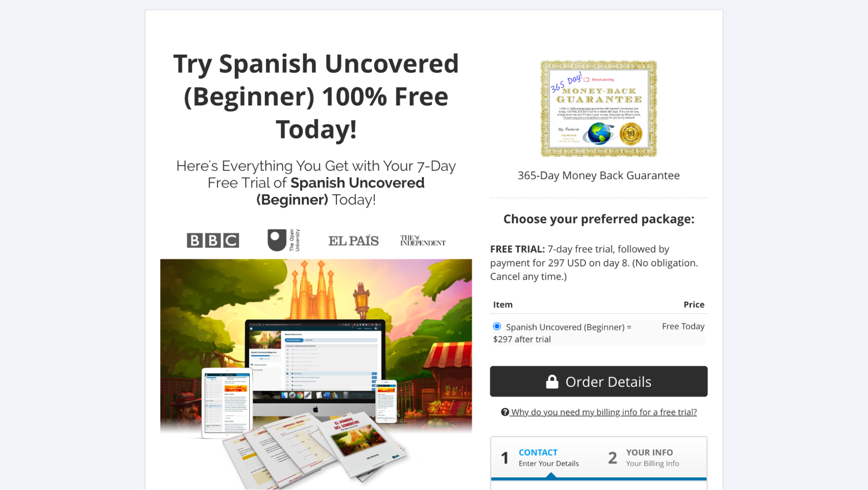This screenshot has height=490, width=868.
Task: Click the Free Today price text
Action: tap(683, 326)
